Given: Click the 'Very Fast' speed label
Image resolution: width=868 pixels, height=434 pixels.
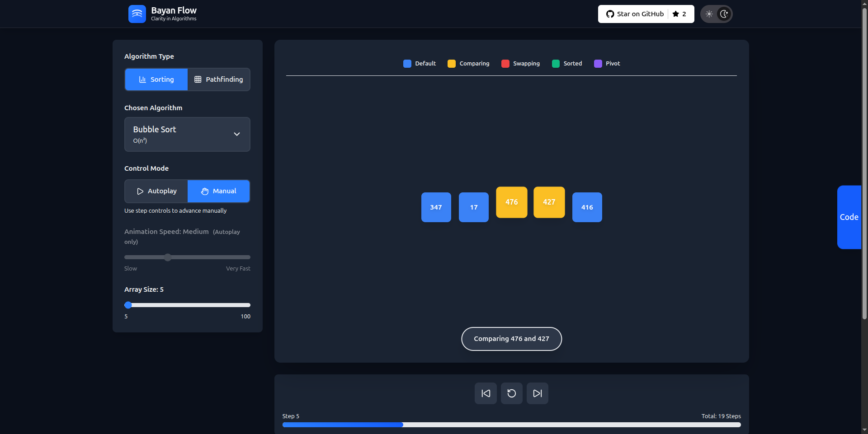Looking at the screenshot, I should [x=238, y=268].
